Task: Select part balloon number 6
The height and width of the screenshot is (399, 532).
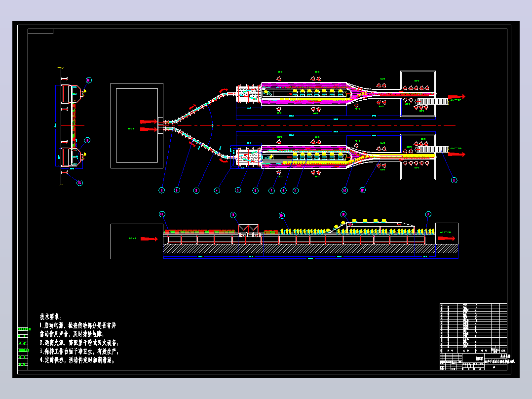Action: point(256,191)
